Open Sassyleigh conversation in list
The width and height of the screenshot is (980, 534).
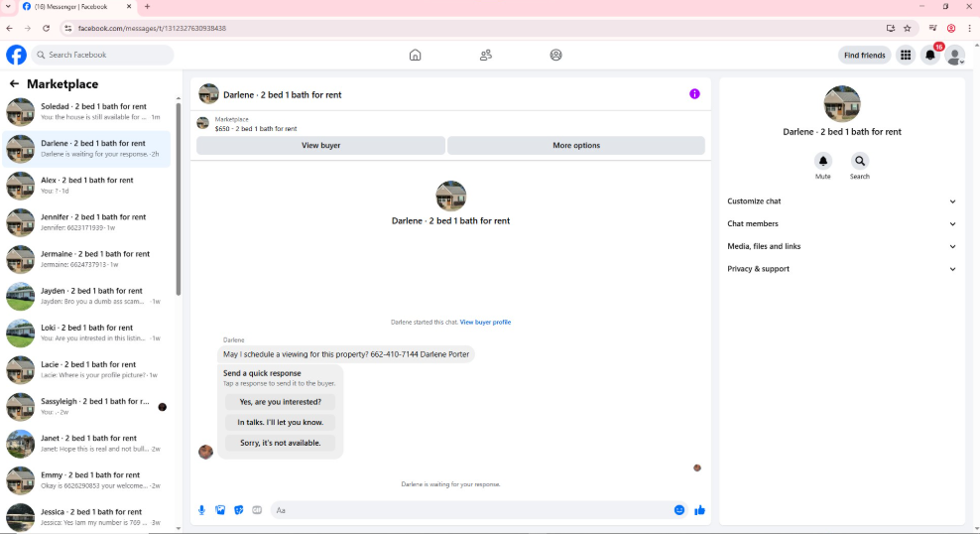coord(87,406)
